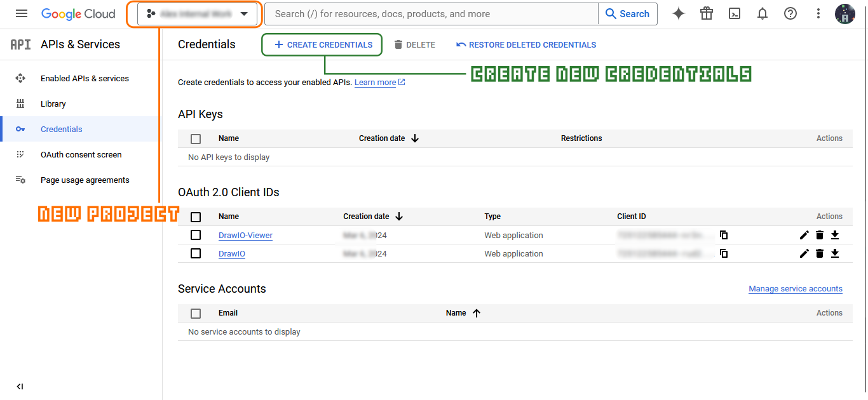The height and width of the screenshot is (400, 868).
Task: Click the Credentials key icon in sidebar
Action: (20, 129)
